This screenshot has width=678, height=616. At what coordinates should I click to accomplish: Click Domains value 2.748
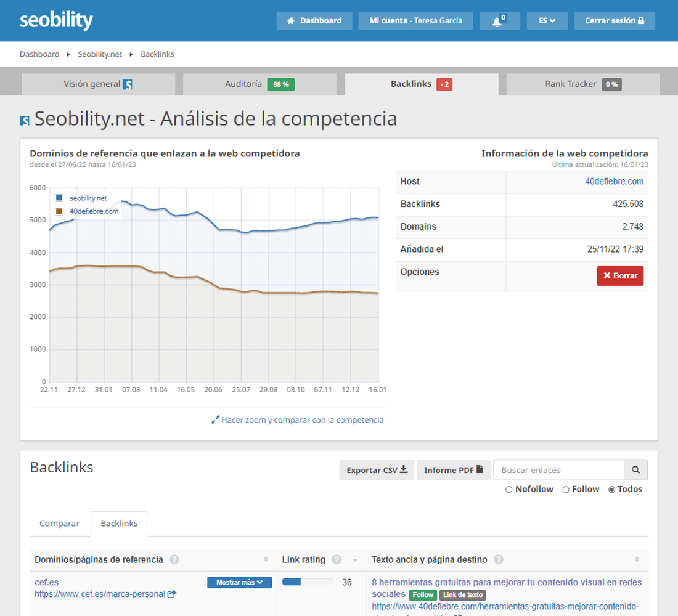[632, 227]
